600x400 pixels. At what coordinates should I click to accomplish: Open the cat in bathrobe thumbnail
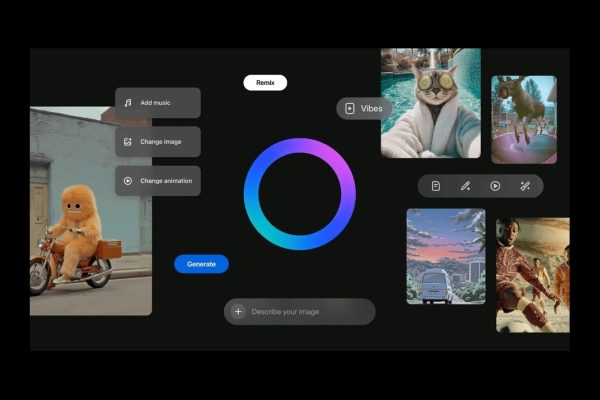(x=430, y=103)
